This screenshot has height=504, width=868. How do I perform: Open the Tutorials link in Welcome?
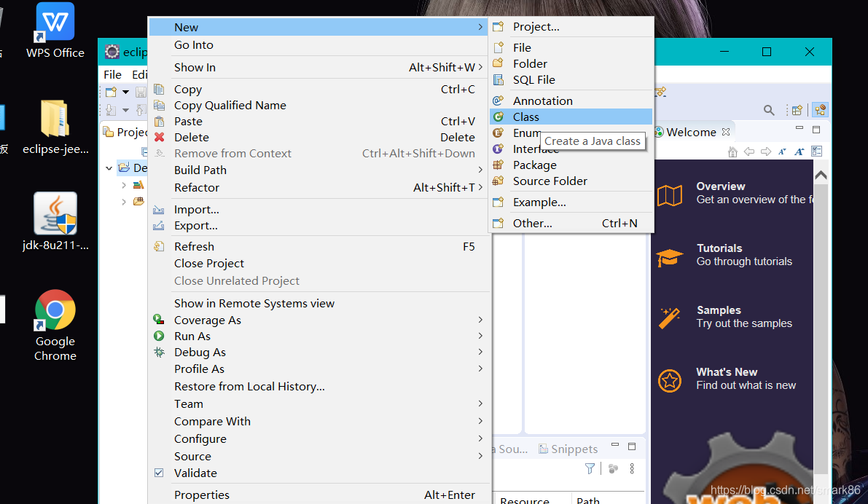[x=719, y=248]
